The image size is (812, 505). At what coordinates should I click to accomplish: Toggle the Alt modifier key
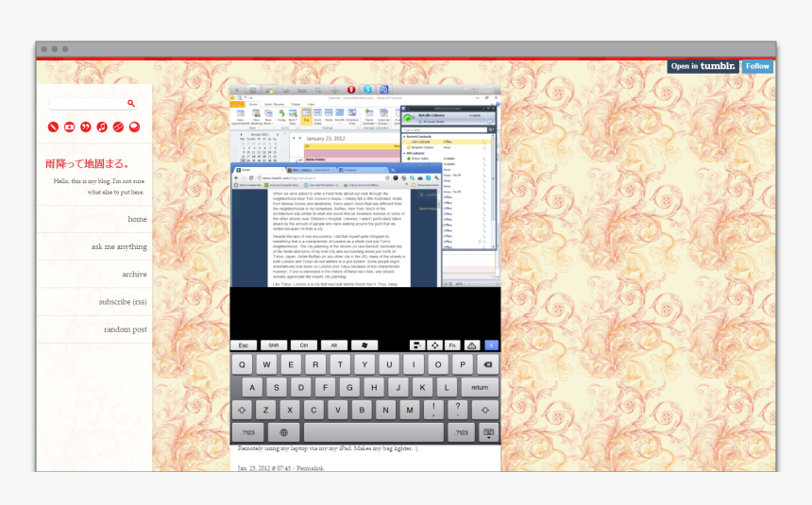coord(334,345)
